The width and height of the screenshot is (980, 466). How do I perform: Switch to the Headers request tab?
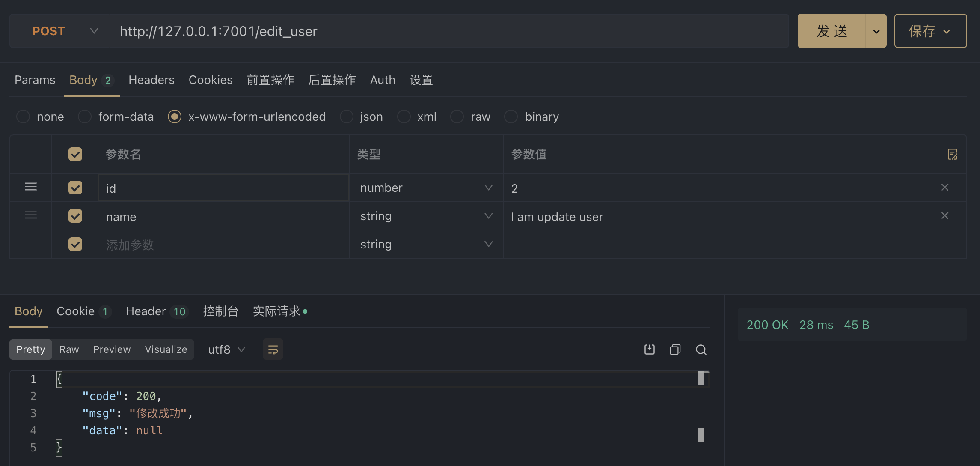tap(151, 80)
